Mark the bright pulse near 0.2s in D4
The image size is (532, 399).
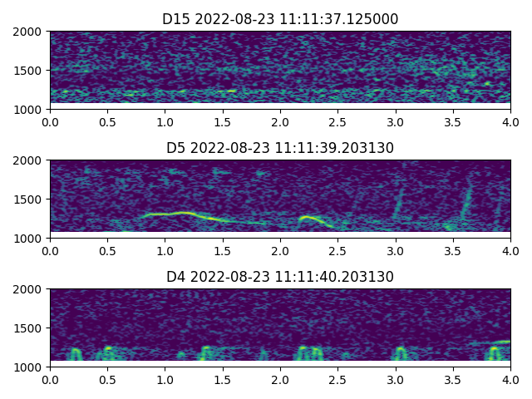[x=75, y=353]
